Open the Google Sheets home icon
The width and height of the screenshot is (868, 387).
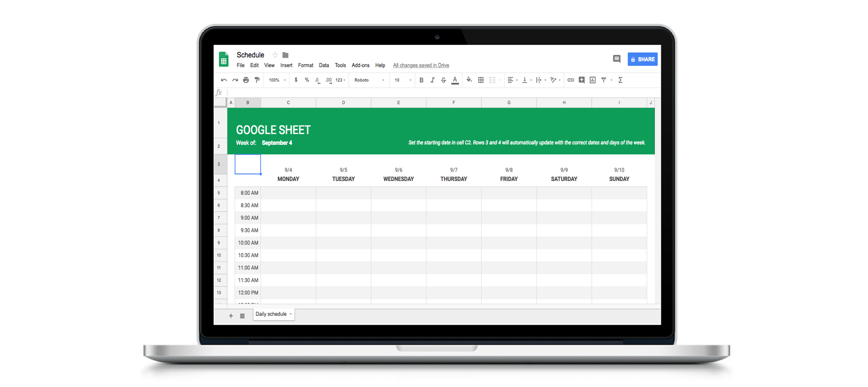click(224, 59)
